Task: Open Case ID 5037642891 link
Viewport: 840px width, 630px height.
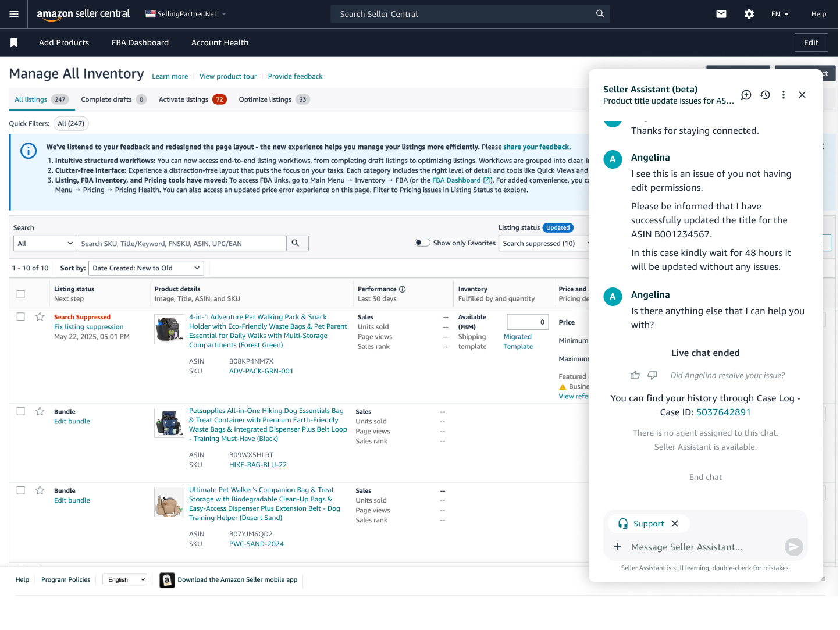Action: (723, 412)
